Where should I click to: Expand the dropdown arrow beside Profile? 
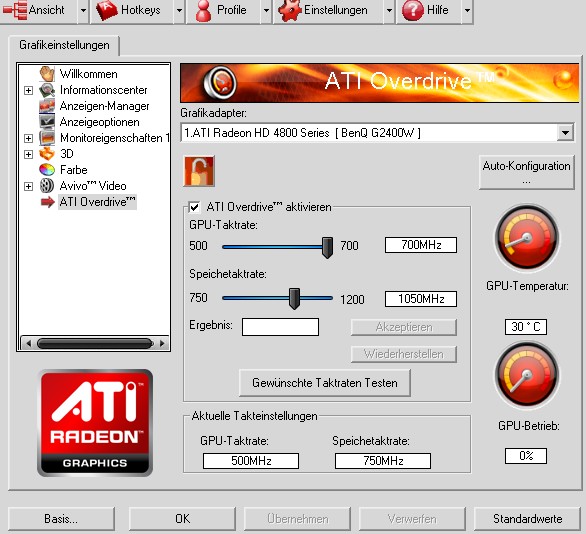266,10
